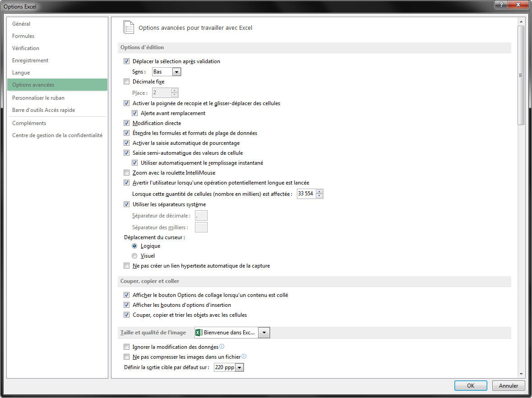The height and width of the screenshot is (398, 532).
Task: Click the scrollbar down arrow
Action: 521,374
